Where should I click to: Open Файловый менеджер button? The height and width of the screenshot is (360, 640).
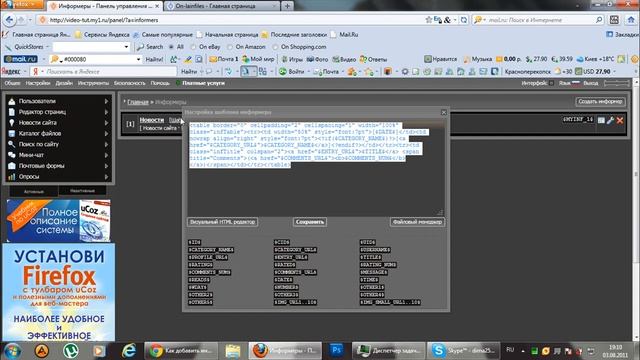[417, 222]
